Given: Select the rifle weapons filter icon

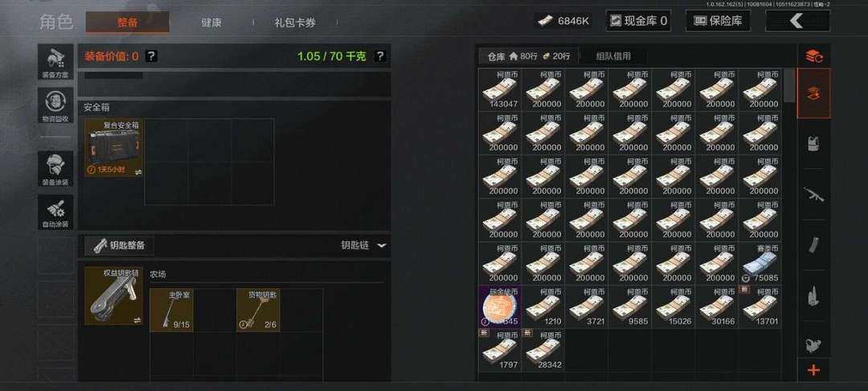Looking at the screenshot, I should (x=813, y=195).
